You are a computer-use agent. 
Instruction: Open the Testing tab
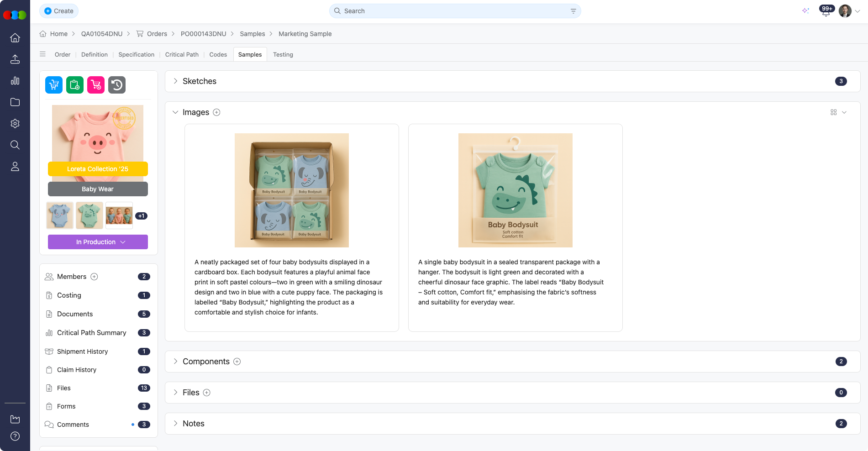(x=283, y=54)
